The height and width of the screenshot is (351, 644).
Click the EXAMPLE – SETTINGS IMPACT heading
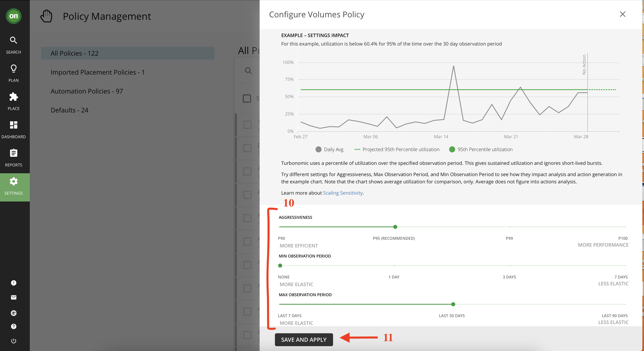pyautogui.click(x=315, y=35)
